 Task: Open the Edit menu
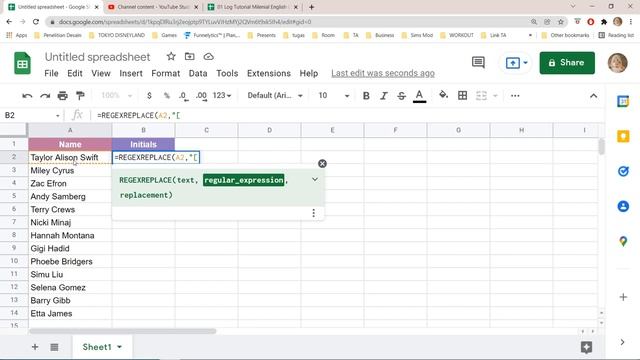click(x=75, y=73)
